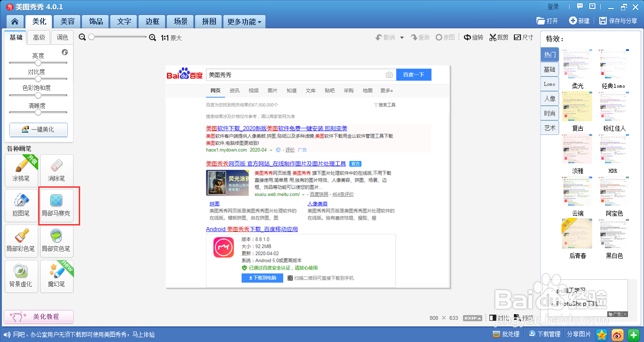Reset adjustments icon beside 亮度
644x342 pixels.
(65, 52)
